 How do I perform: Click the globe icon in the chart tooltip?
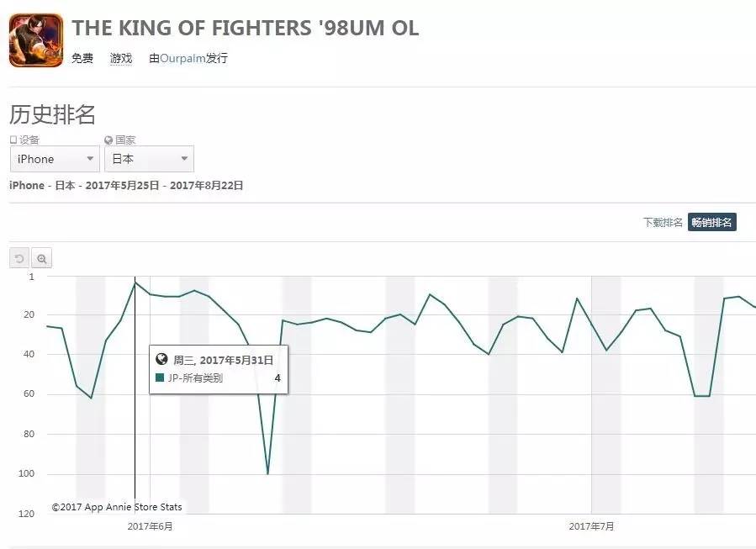pyautogui.click(x=161, y=359)
